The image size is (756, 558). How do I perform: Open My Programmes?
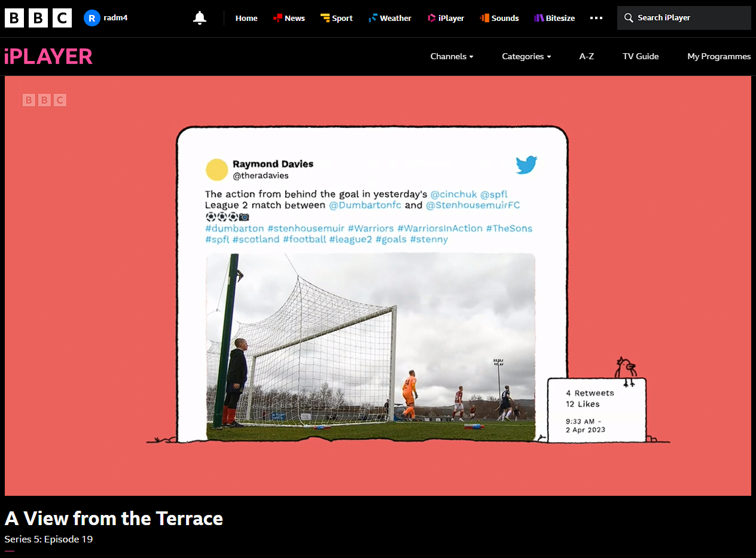(719, 56)
